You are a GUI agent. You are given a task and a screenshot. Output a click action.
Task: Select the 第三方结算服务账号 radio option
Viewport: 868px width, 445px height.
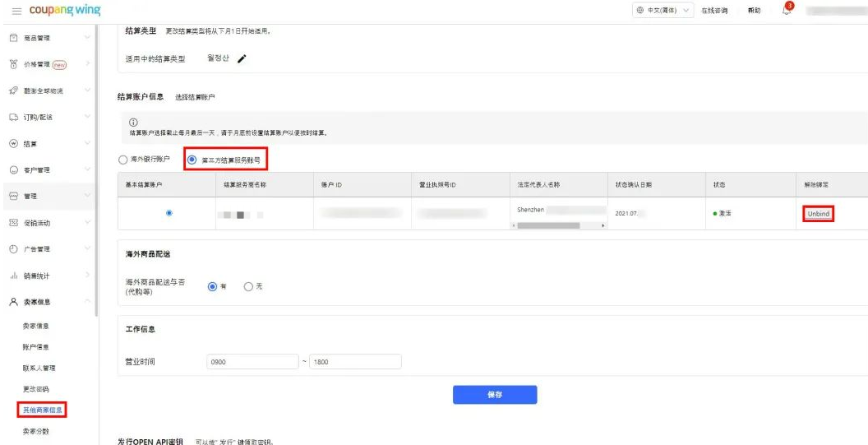192,159
